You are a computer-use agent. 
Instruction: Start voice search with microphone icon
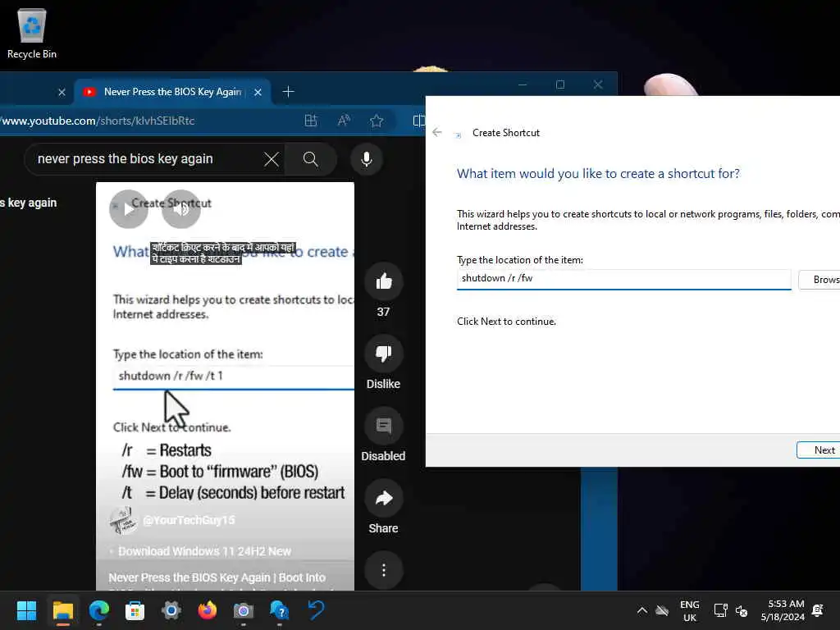[367, 159]
